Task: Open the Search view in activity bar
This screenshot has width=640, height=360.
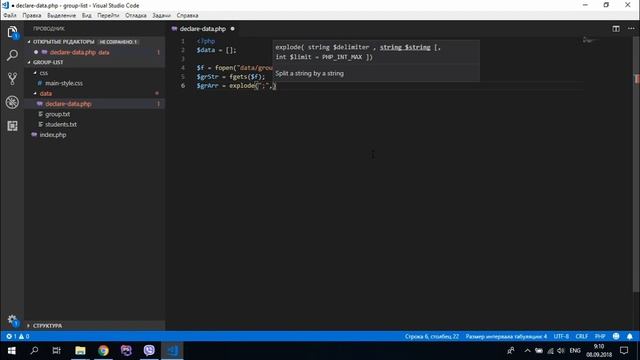Action: pos(12,55)
